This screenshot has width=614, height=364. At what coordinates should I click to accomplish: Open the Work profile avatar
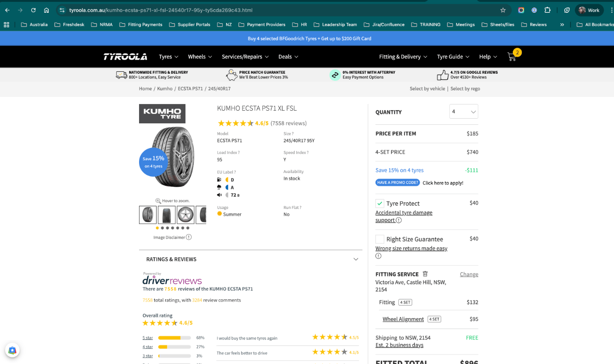point(588,10)
